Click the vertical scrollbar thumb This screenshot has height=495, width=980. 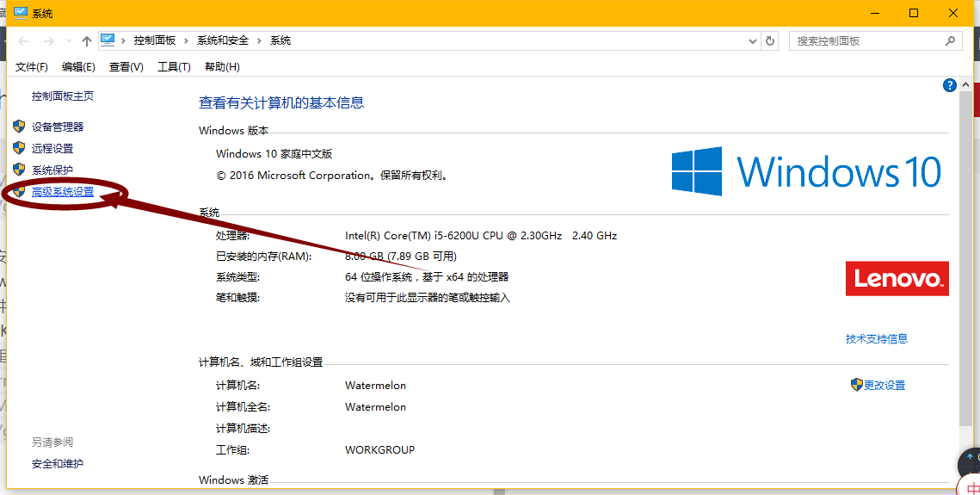(965, 259)
